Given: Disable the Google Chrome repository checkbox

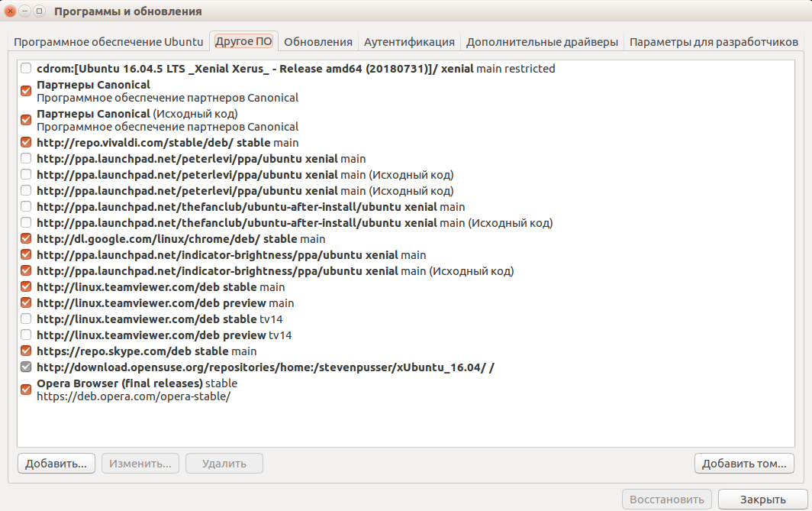Looking at the screenshot, I should (x=26, y=239).
